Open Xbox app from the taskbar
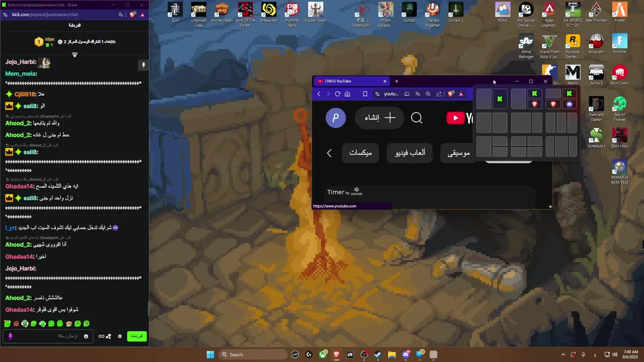The image size is (644, 362). click(323, 354)
